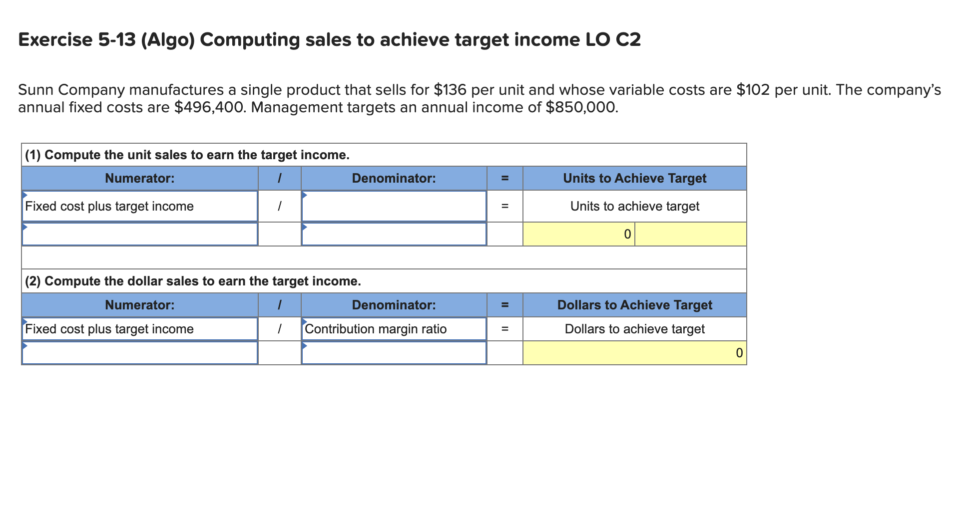The width and height of the screenshot is (980, 508).
Task: Expand the blank numerator dropdown under 'Fixed cost plus target income' in table 2
Action: tap(140, 353)
